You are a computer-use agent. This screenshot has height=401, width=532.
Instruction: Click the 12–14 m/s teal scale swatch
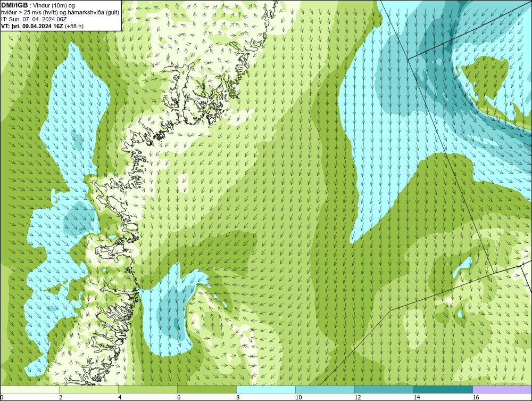pos(384,389)
